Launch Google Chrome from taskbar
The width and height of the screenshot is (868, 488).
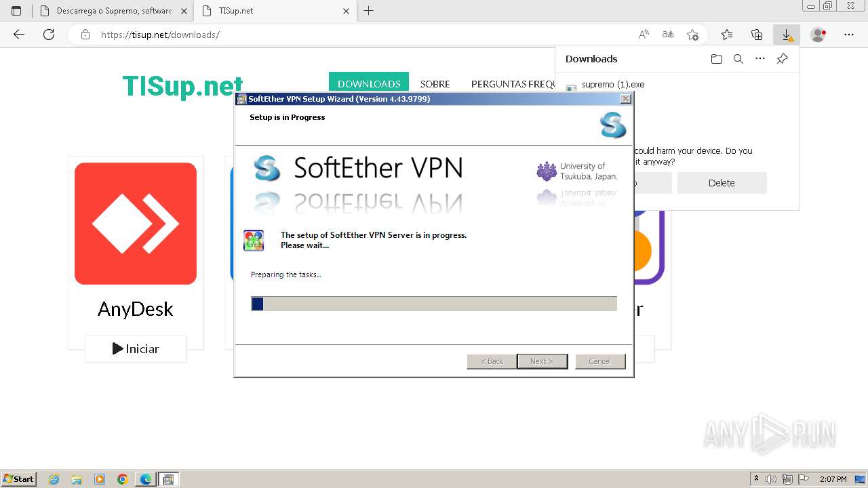122,479
